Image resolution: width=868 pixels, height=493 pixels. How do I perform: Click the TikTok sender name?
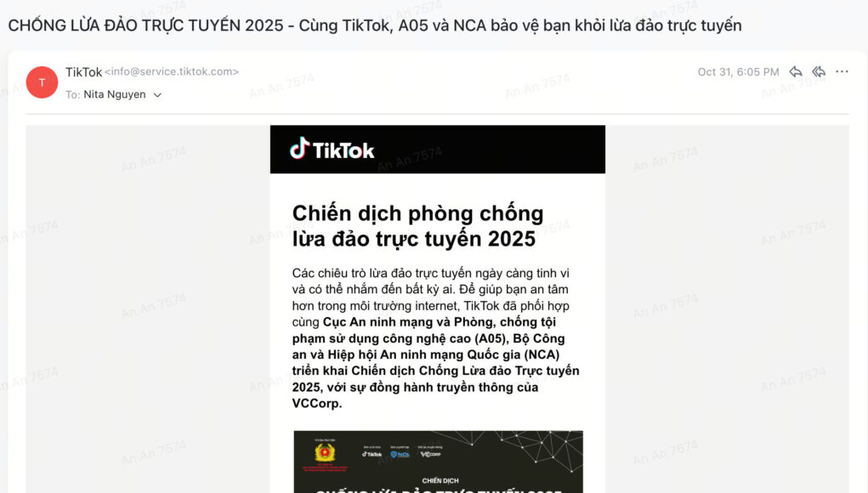point(83,72)
